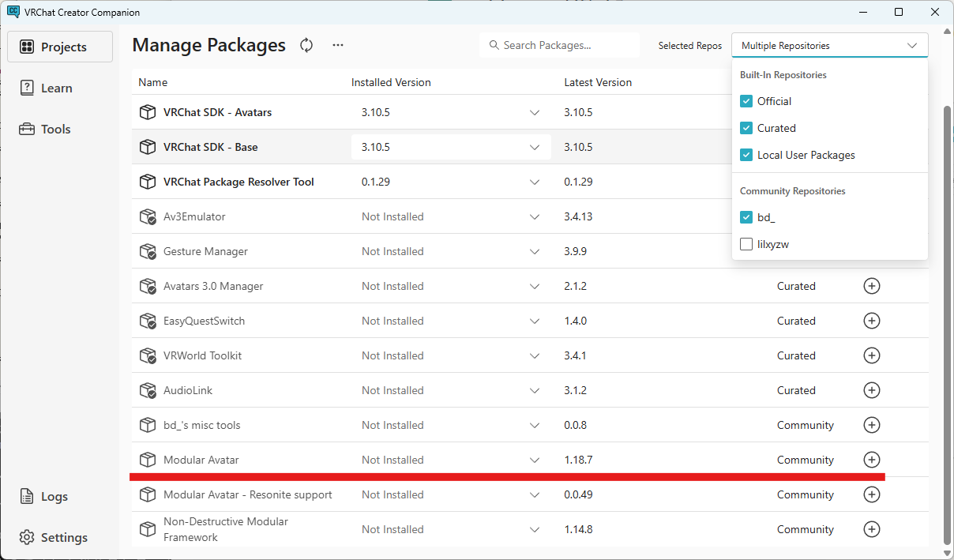Image resolution: width=954 pixels, height=560 pixels.
Task: Select version 1.18.7 of Modular Avatar
Action: pos(578,460)
